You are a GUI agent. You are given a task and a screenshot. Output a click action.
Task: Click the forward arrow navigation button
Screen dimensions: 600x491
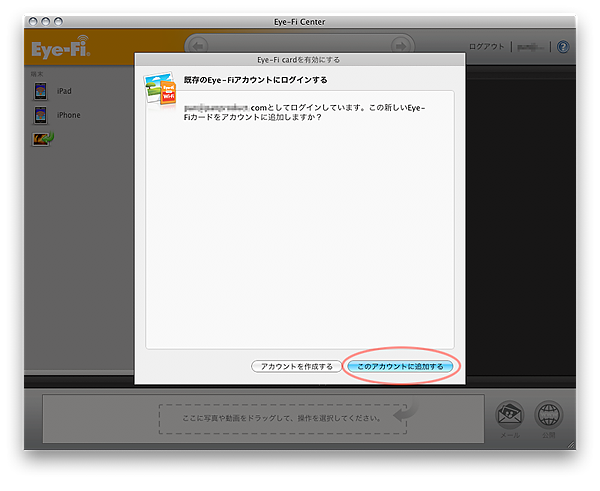pos(401,47)
